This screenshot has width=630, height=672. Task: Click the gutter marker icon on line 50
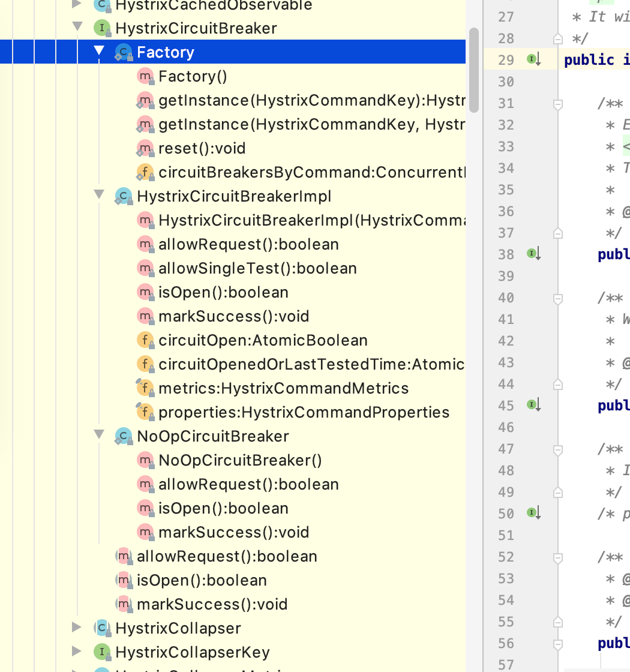point(533,513)
